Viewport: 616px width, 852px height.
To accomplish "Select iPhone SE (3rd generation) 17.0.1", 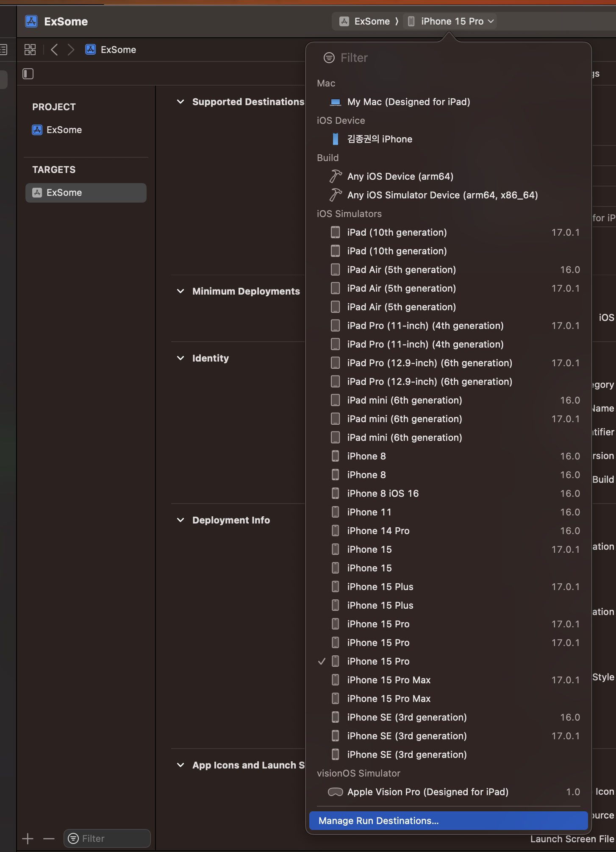I will point(449,736).
